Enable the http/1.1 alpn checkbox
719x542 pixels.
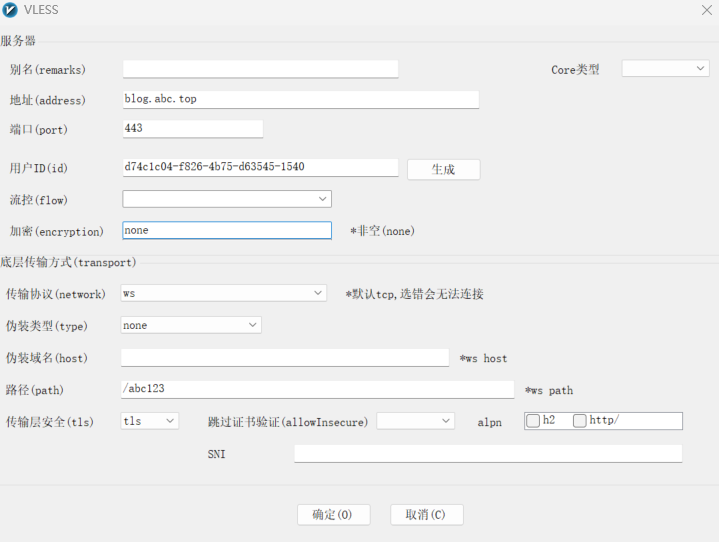pyautogui.click(x=580, y=421)
